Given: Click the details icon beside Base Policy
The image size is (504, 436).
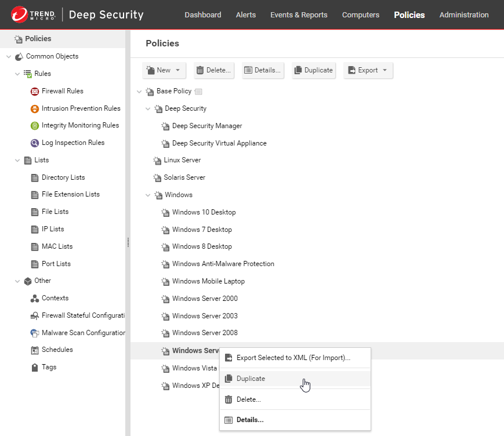Looking at the screenshot, I should (x=198, y=92).
